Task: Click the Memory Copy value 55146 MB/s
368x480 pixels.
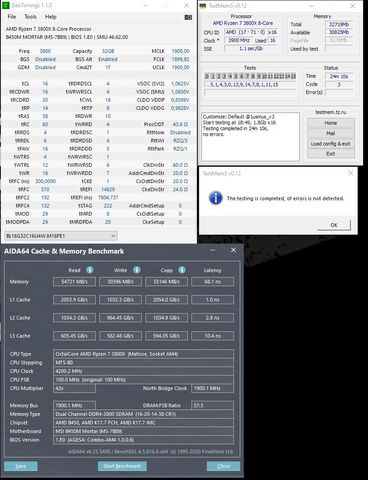Action: coord(166,282)
